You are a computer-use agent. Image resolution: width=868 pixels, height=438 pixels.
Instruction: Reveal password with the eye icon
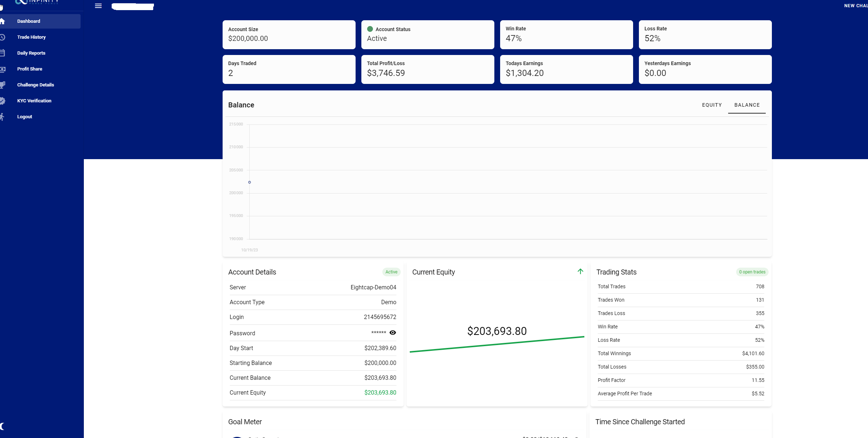[393, 333]
